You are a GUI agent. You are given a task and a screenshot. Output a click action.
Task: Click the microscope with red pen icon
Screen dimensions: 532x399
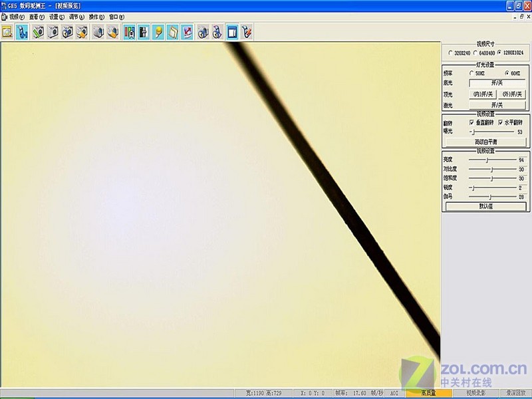point(247,32)
